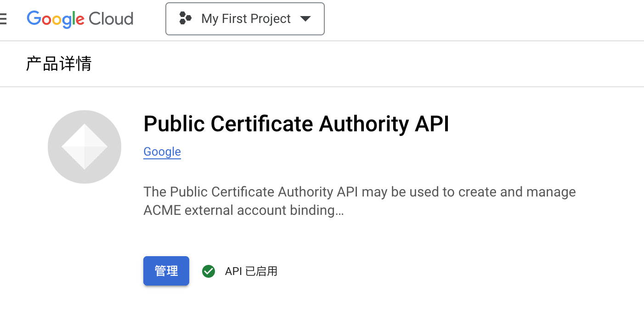
Task: Click the My First Project name text
Action: (x=246, y=19)
